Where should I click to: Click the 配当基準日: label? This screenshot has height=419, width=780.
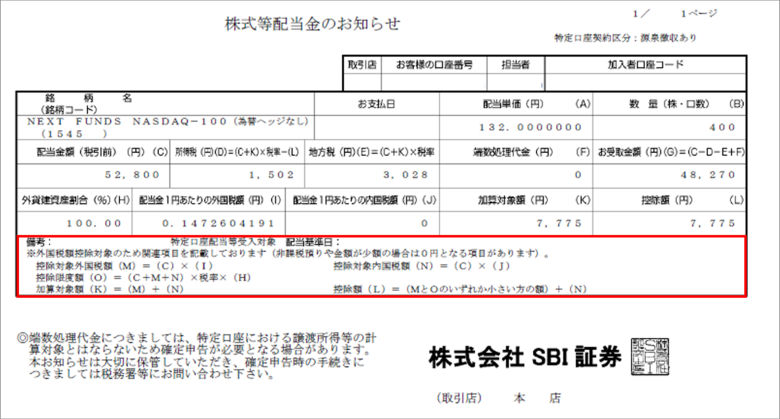pos(313,242)
